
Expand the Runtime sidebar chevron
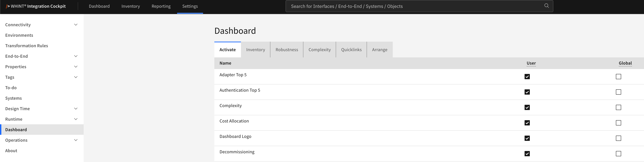coord(76,119)
